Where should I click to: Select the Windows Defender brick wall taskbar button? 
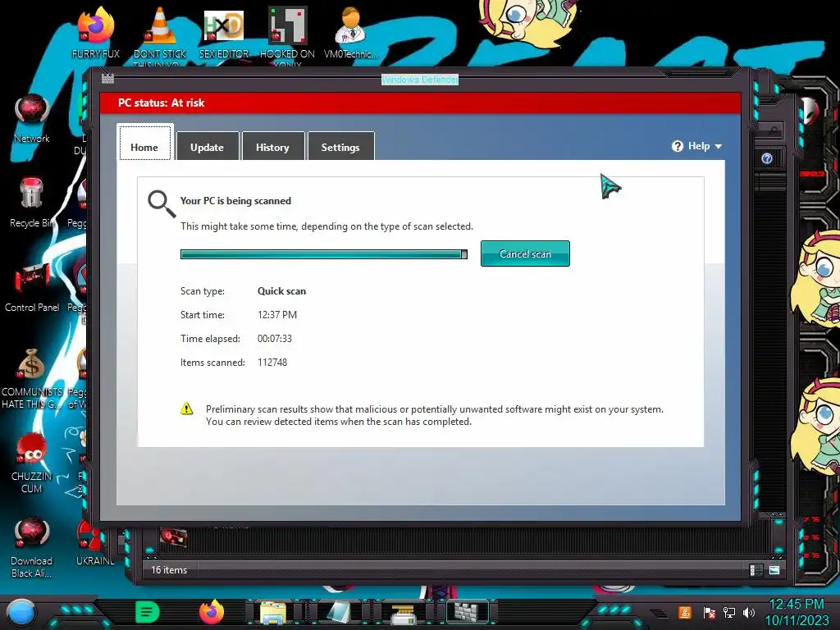pos(468,611)
